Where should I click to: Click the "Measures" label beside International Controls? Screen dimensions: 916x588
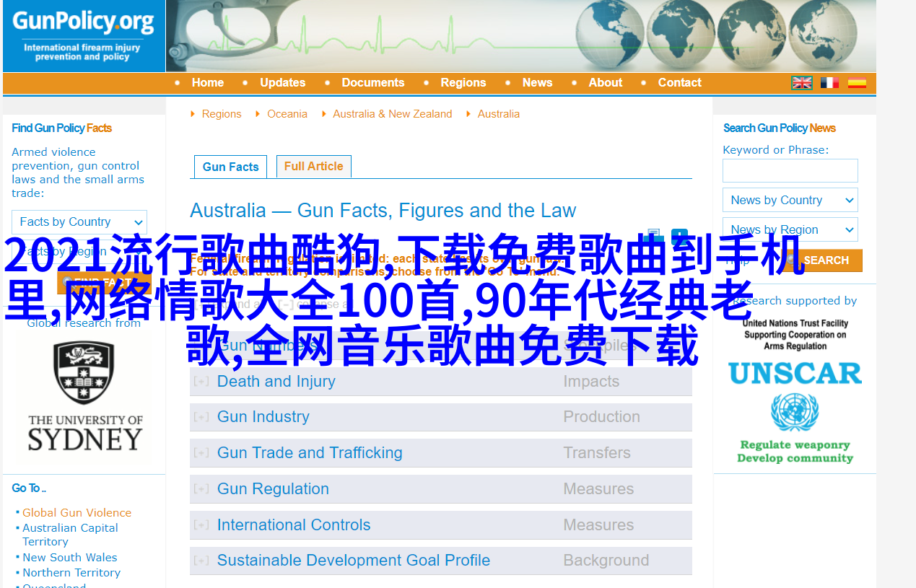click(x=598, y=525)
